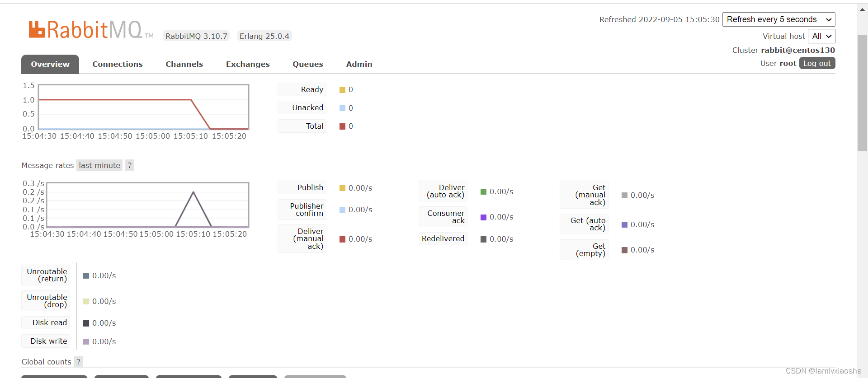Open the Queues tab
This screenshot has height=378, width=868.
click(308, 64)
